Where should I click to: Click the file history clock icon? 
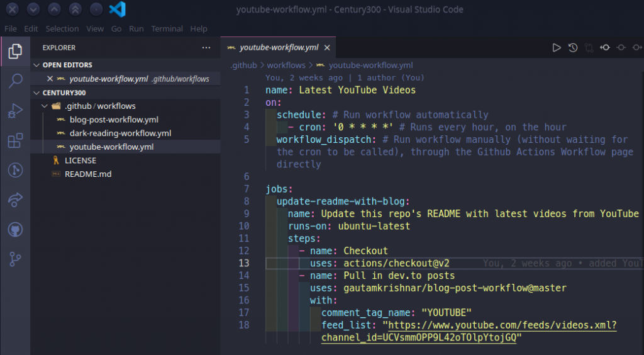(x=573, y=47)
